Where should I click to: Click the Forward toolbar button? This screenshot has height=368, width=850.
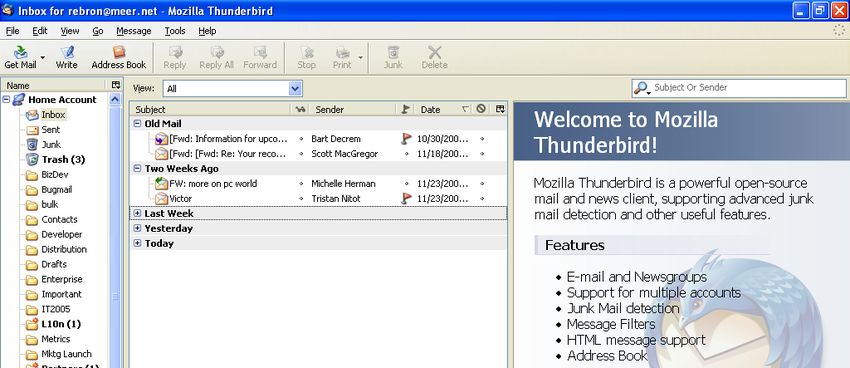click(260, 57)
